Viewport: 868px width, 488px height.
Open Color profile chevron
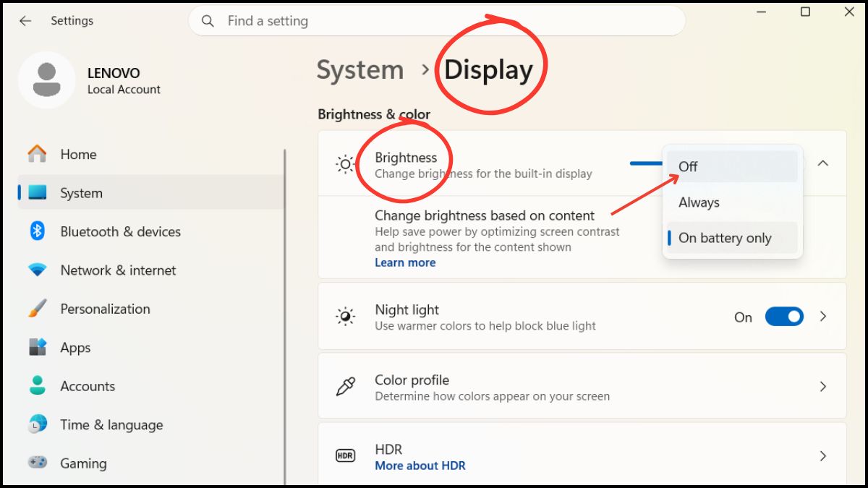click(822, 387)
